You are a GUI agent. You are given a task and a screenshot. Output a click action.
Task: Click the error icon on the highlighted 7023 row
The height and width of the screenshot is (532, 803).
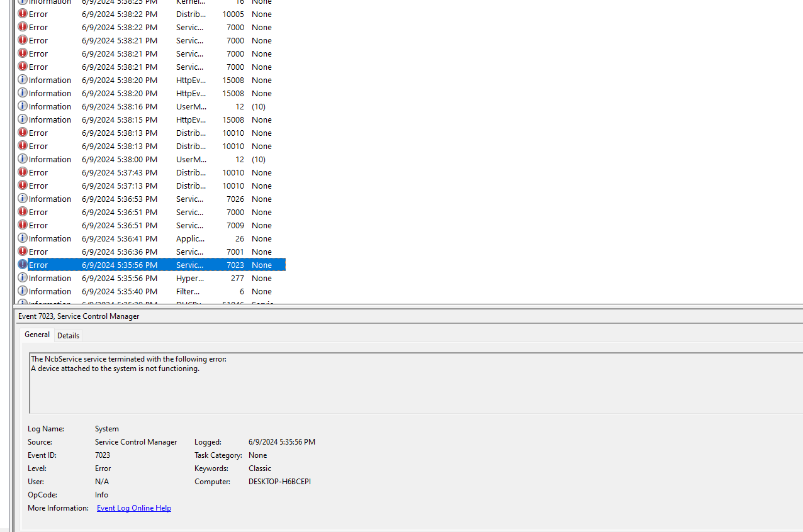(x=23, y=265)
